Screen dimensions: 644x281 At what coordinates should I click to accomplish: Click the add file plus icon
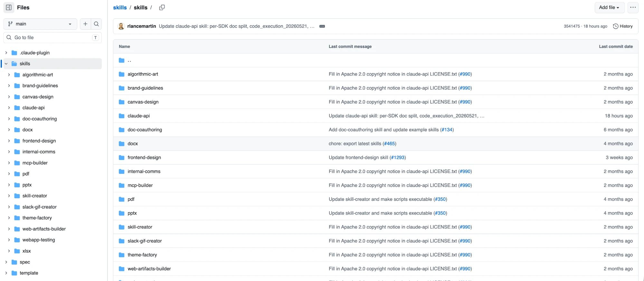pos(85,24)
